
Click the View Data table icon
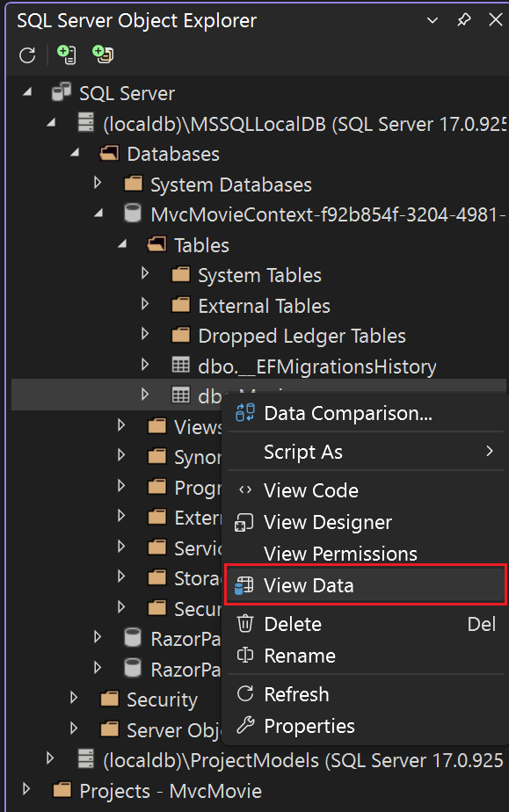(x=244, y=585)
